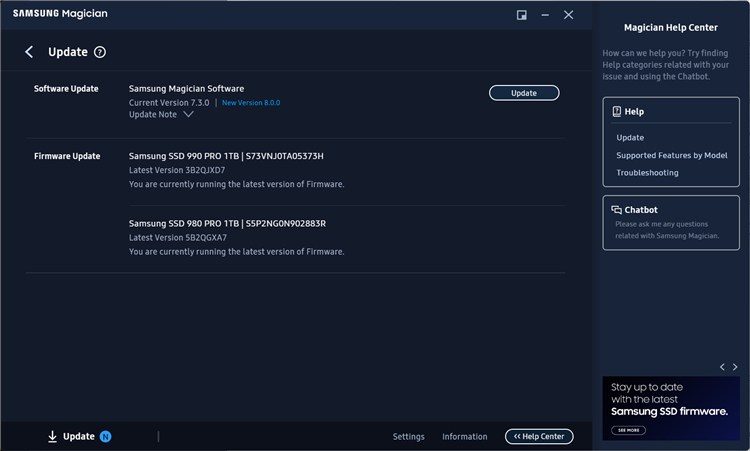Image resolution: width=750 pixels, height=451 pixels.
Task: Select Samsung SSD 990 PRO 1TB entry
Action: point(226,156)
